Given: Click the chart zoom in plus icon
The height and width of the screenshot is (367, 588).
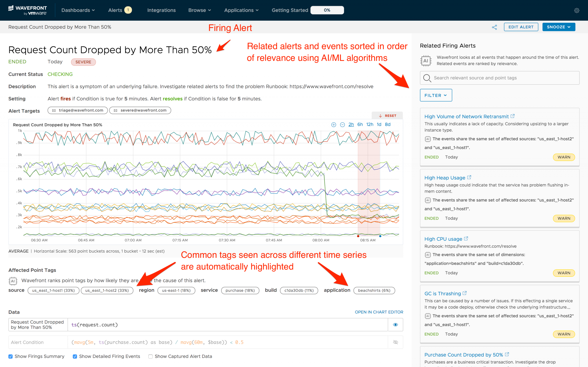Looking at the screenshot, I should (x=334, y=125).
